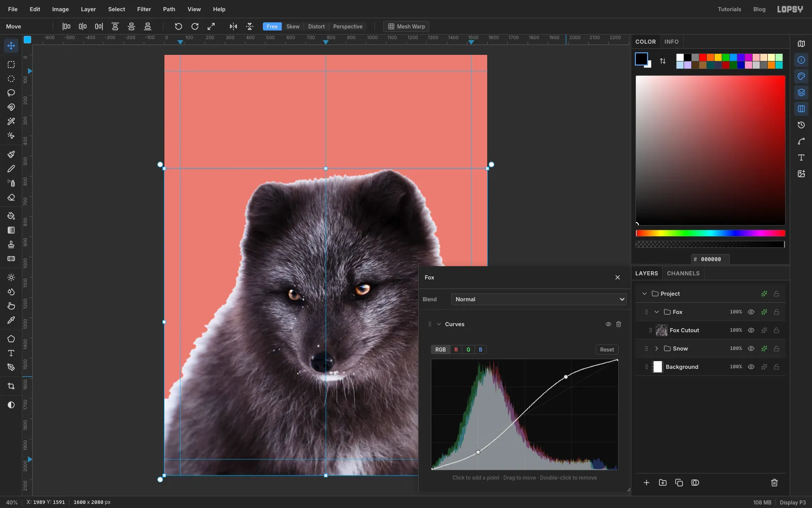
Task: Choose the Clone Stamp tool
Action: tap(11, 244)
